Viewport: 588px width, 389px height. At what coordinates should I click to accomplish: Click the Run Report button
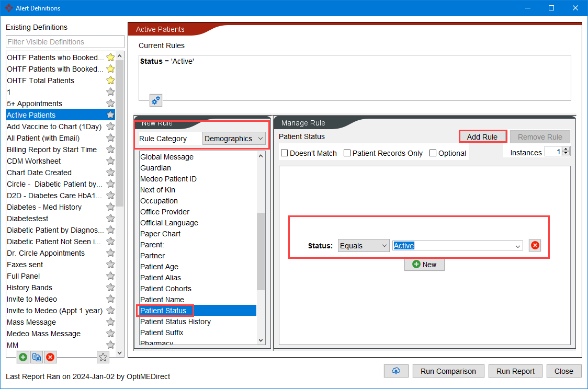pos(515,371)
